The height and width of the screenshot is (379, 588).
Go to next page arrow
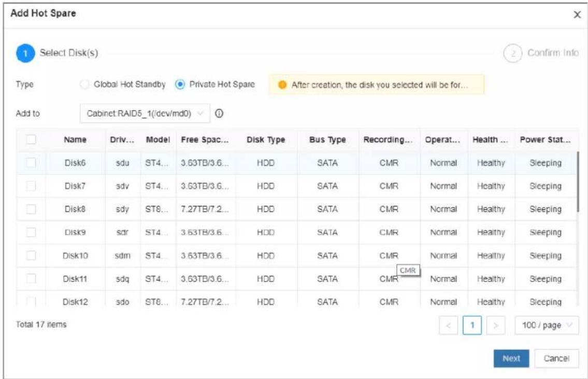[x=495, y=325]
